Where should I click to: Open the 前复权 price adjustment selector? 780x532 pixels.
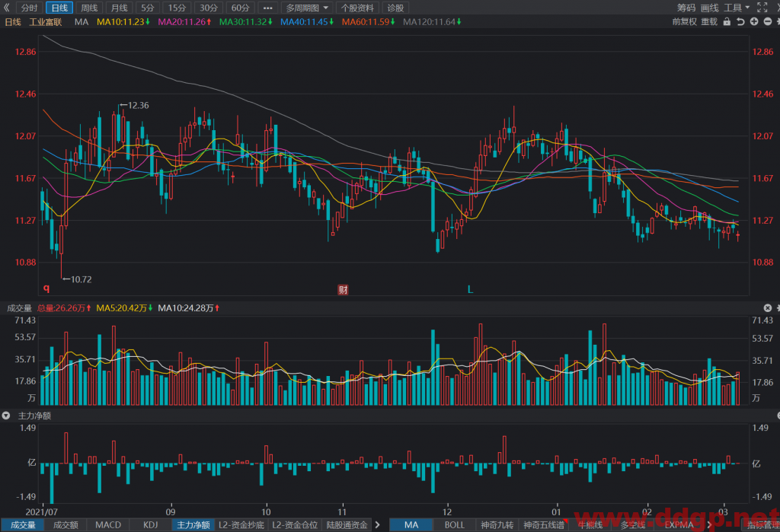(685, 22)
